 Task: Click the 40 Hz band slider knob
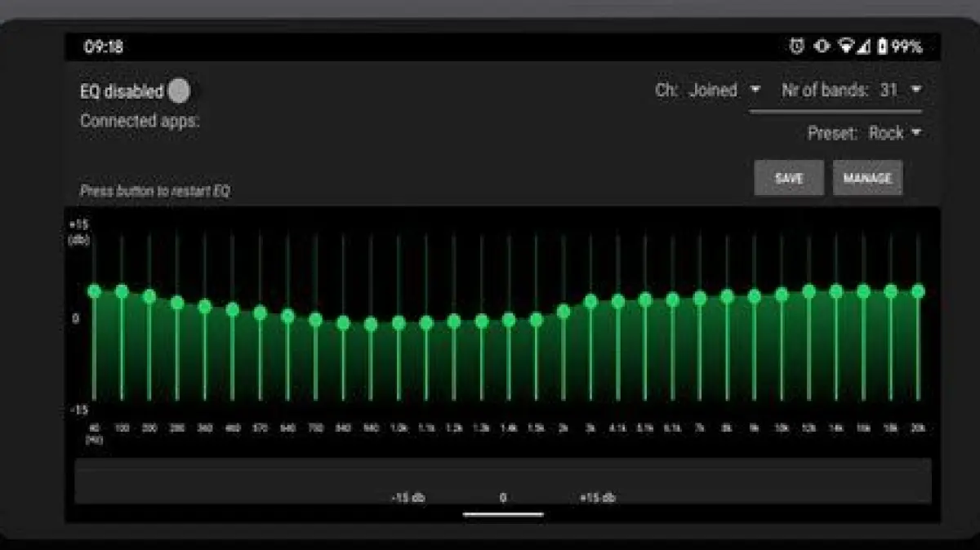(x=94, y=291)
